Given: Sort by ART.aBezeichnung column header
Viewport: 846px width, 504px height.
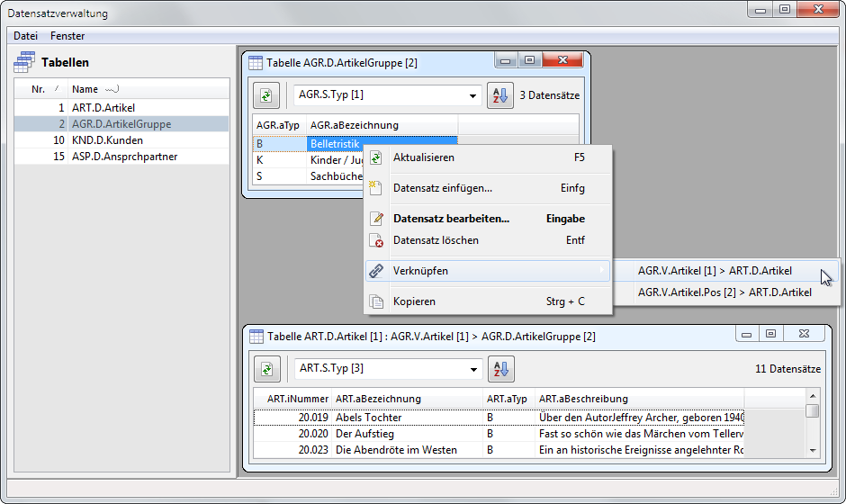Looking at the screenshot, I should (378, 399).
